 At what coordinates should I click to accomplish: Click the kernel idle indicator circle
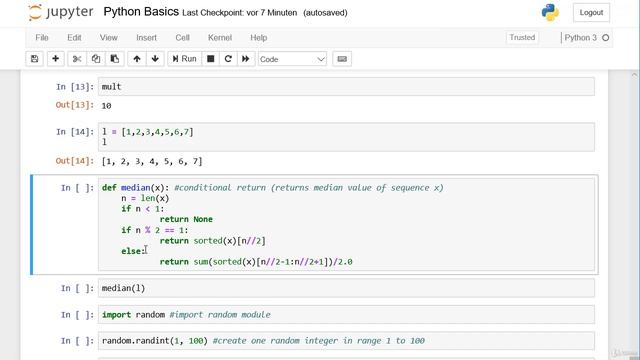click(x=606, y=38)
